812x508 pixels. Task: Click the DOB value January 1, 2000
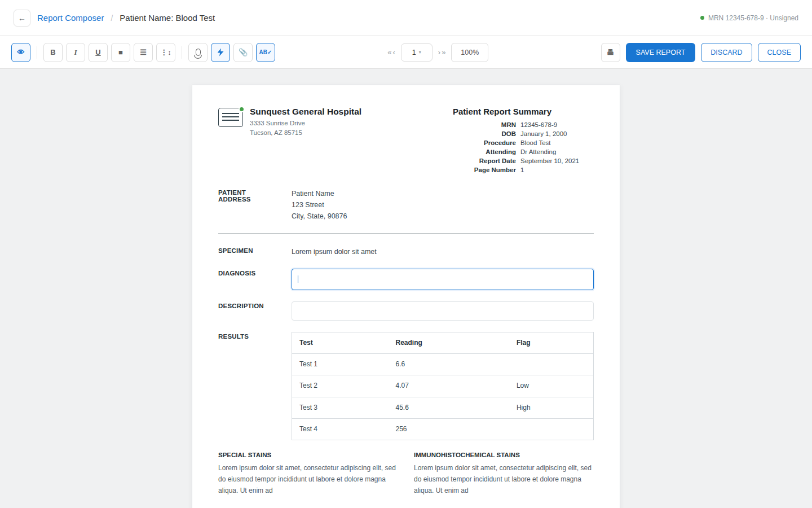tap(544, 134)
